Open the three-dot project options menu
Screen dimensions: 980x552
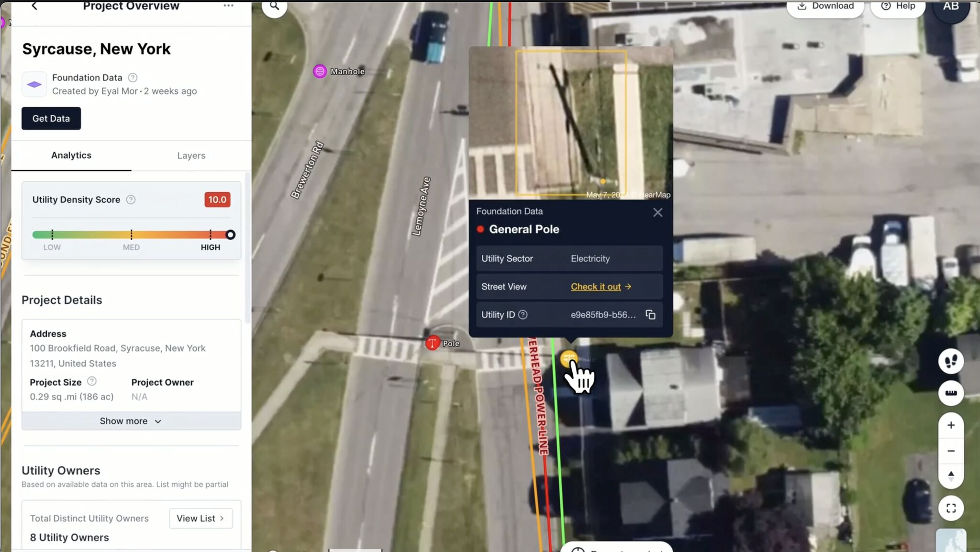tap(228, 6)
